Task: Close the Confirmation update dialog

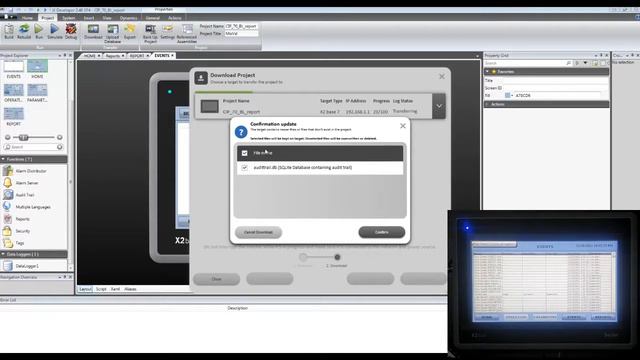Action: click(403, 126)
